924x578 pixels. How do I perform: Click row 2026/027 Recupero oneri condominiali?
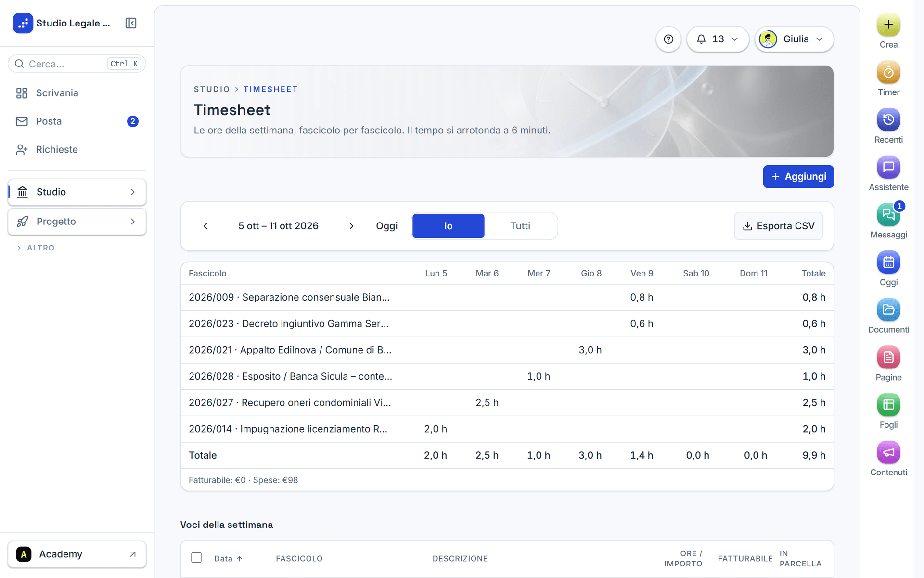click(x=507, y=403)
